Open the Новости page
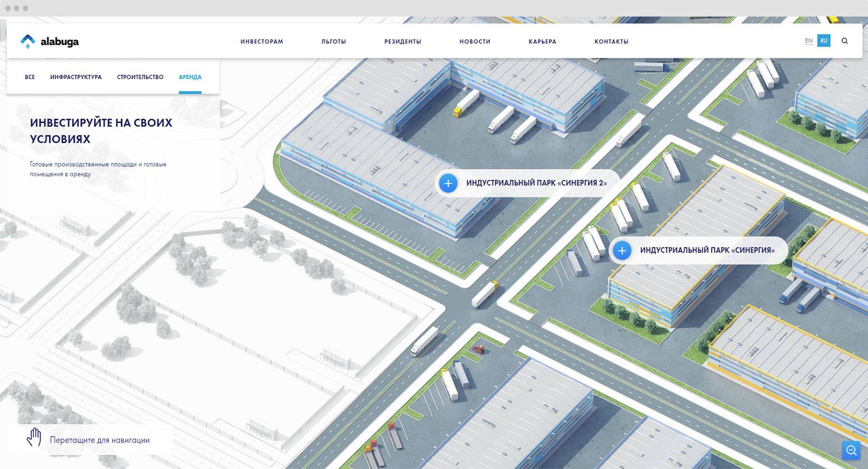 [x=475, y=41]
